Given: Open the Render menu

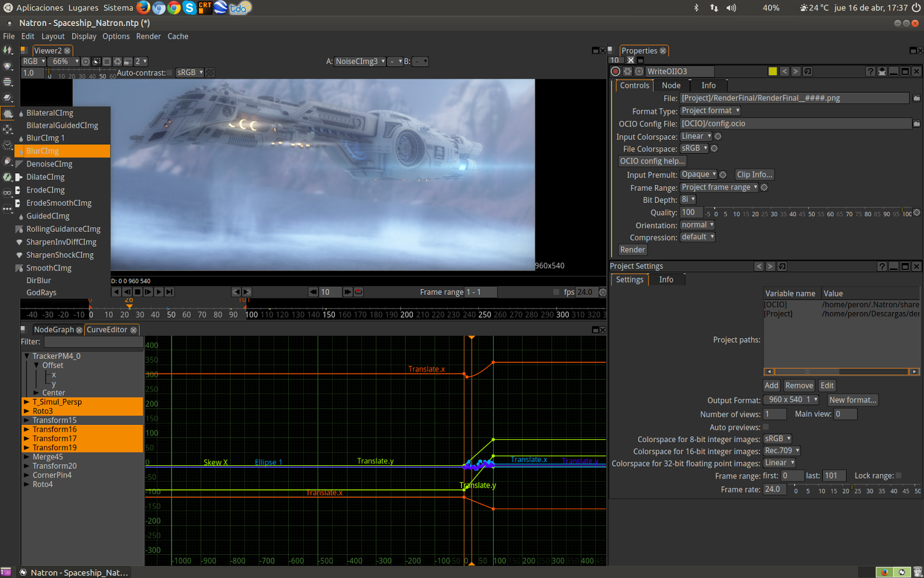Looking at the screenshot, I should coord(148,36).
